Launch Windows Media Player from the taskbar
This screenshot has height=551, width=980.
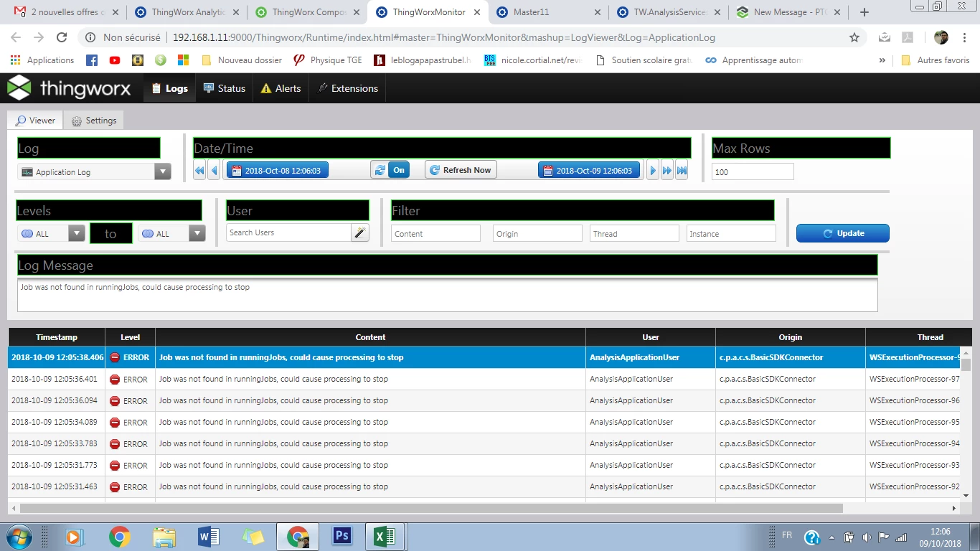pos(74,537)
